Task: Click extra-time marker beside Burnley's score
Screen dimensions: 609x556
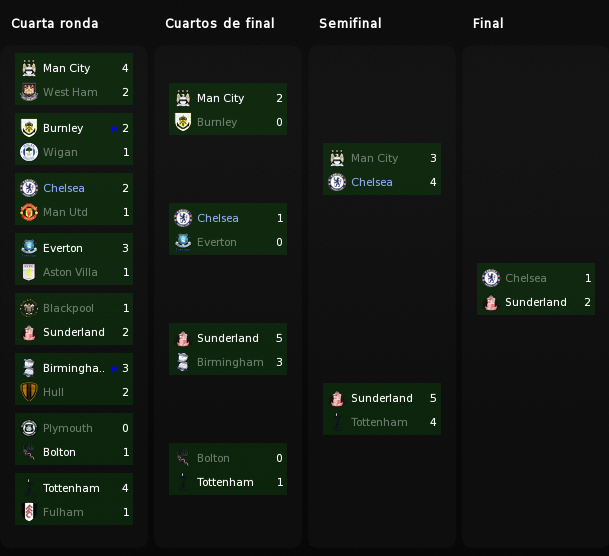Action: (x=115, y=129)
